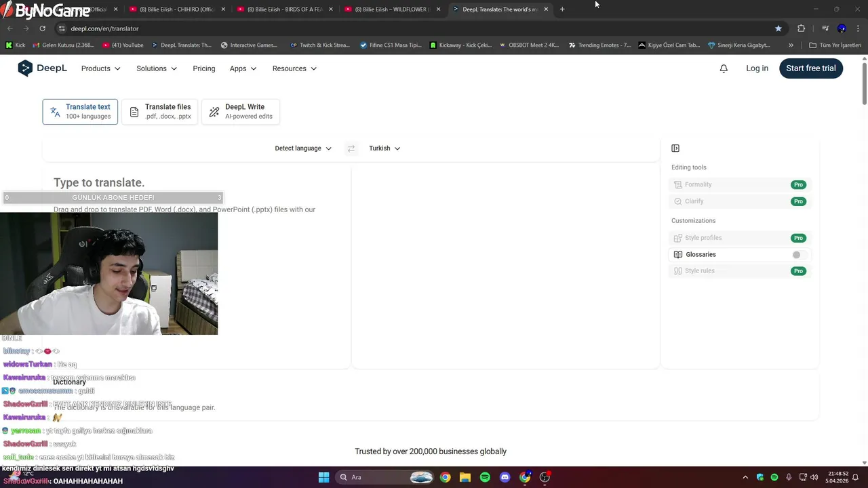868x488 pixels.
Task: Toggle the Glossaries switch
Action: tap(799, 255)
